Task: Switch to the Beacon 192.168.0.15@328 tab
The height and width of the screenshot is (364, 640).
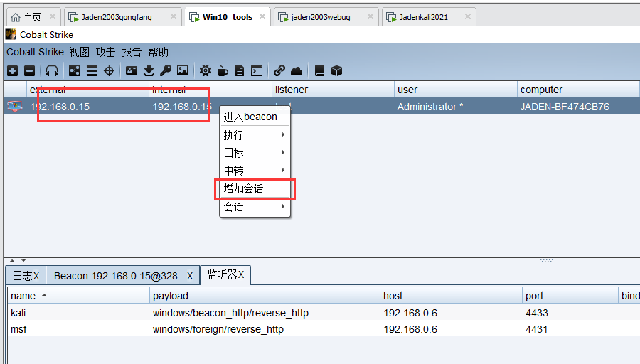Action: coord(115,276)
